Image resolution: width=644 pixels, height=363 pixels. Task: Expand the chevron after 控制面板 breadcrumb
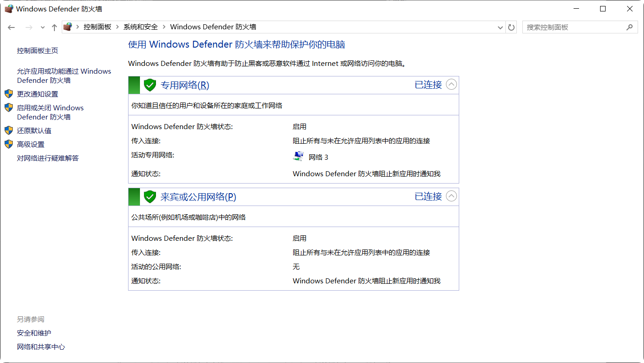[118, 27]
